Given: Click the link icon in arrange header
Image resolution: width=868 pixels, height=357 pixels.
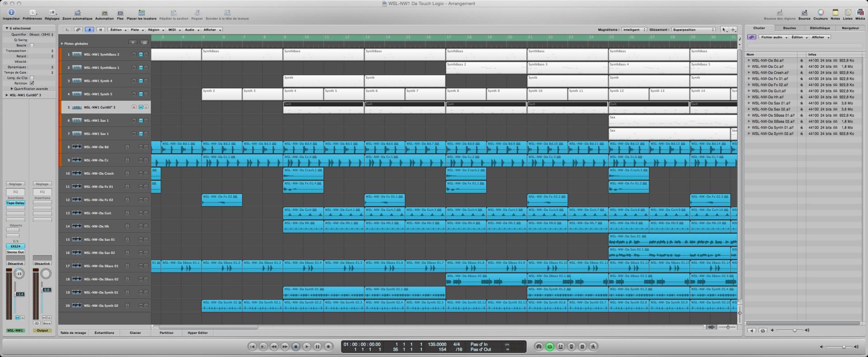Looking at the screenshot, I should point(78,30).
